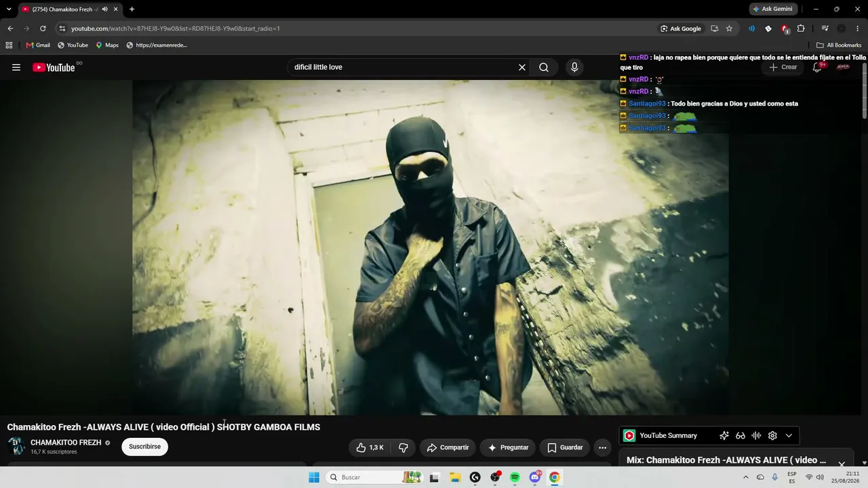Open the YouTube guide hamburger menu
The image size is (868, 488).
point(16,67)
